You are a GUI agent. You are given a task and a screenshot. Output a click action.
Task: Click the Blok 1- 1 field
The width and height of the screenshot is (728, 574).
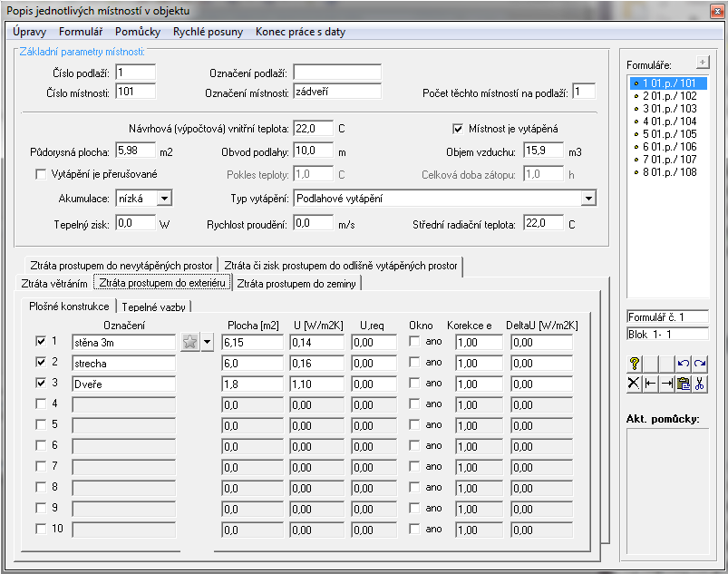point(667,335)
